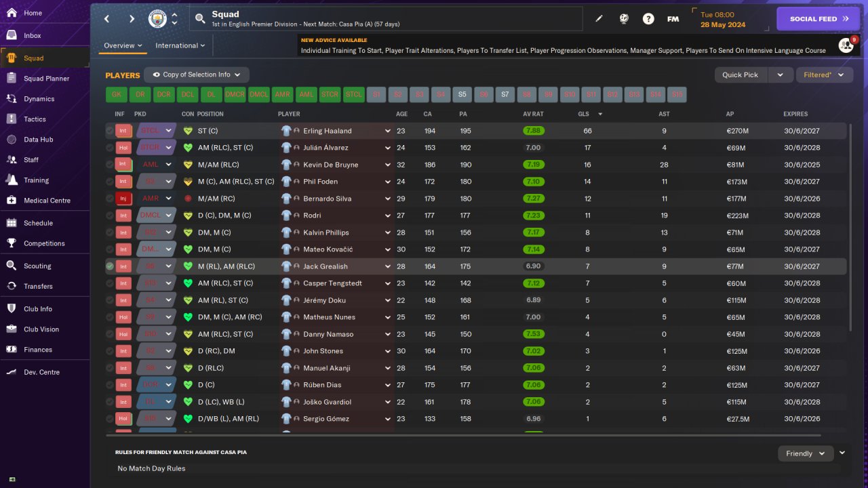Expand the arrow next to Quick Pick
This screenshot has height=488, width=868.
point(780,75)
